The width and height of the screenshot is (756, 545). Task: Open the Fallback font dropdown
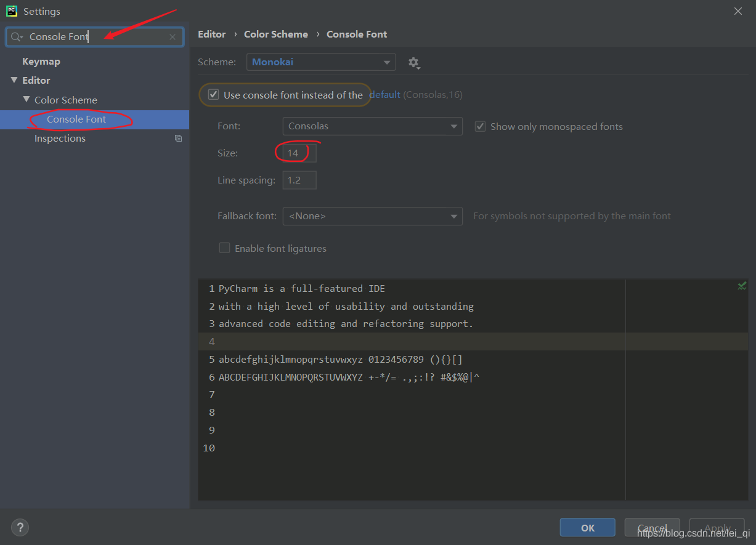tap(373, 216)
